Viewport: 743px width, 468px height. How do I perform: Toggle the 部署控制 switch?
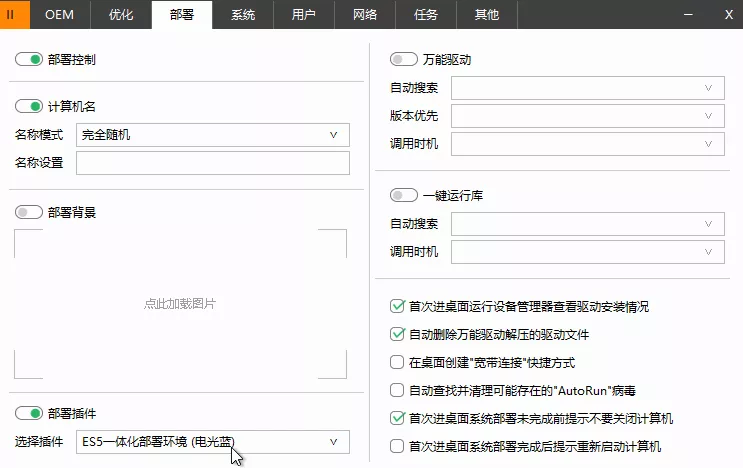tap(29, 60)
